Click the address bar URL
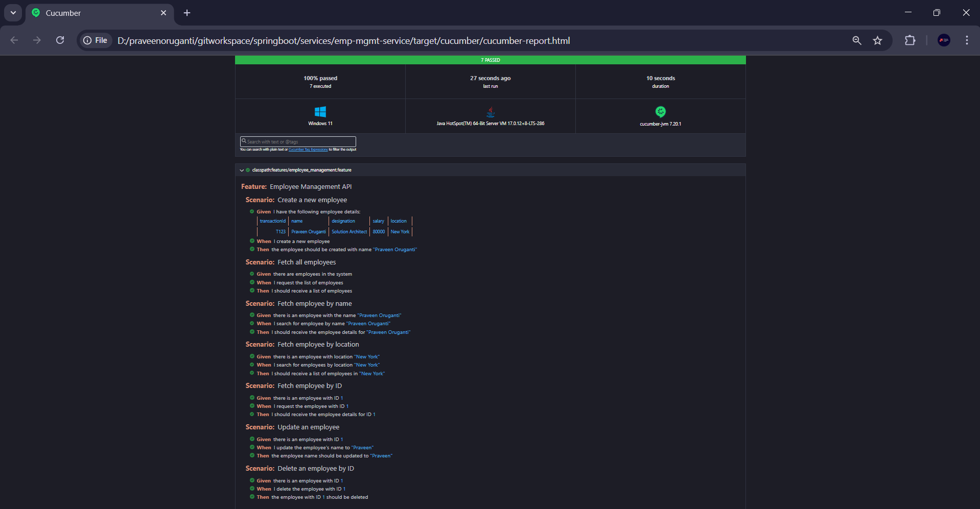 [x=343, y=41]
